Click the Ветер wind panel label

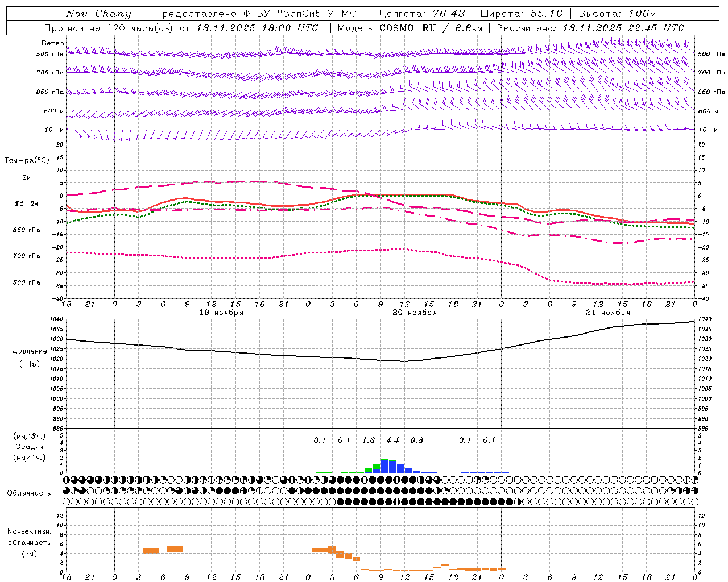(53, 43)
